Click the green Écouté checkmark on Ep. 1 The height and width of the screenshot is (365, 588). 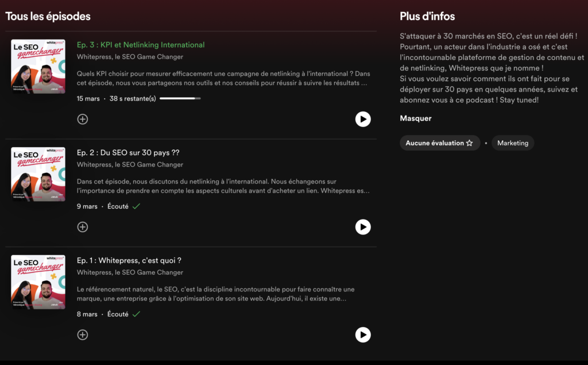[136, 314]
